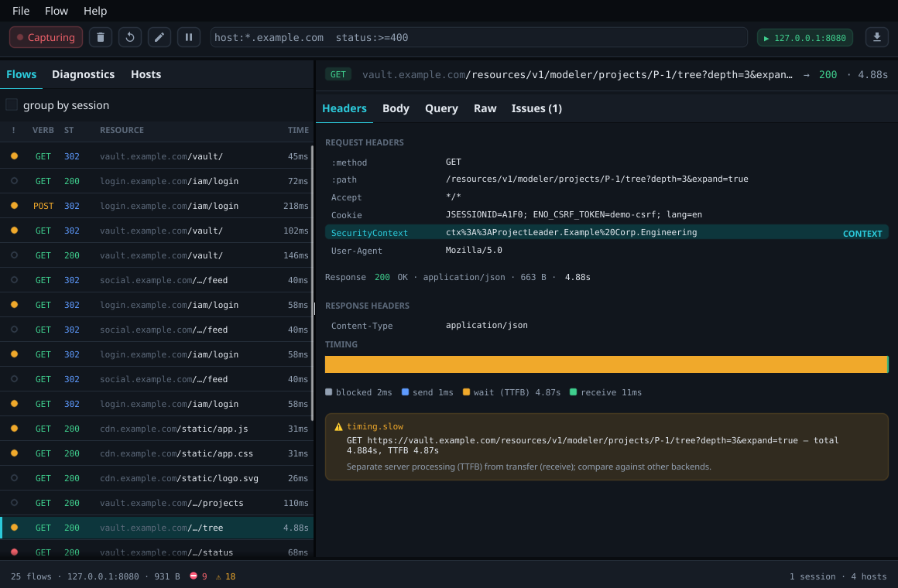The image size is (898, 588).
Task: Select the cdn.example.com/static/app.js flow
Action: pyautogui.click(x=156, y=429)
